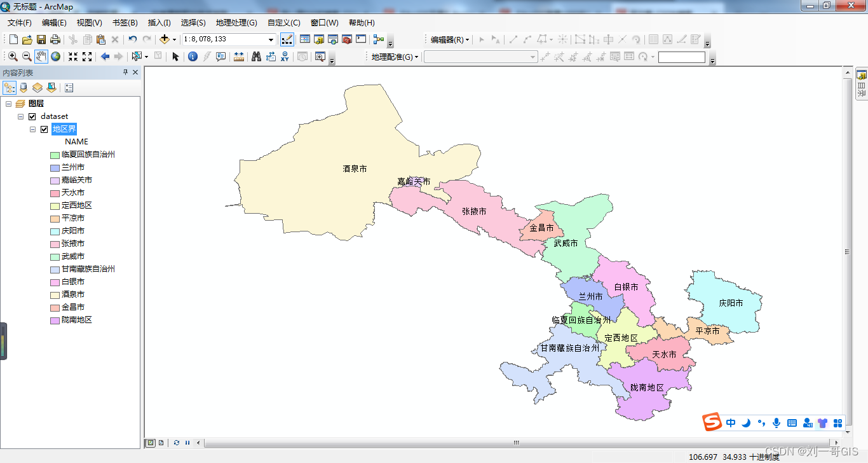
Task: Open the Find binoculars tool
Action: pos(257,57)
